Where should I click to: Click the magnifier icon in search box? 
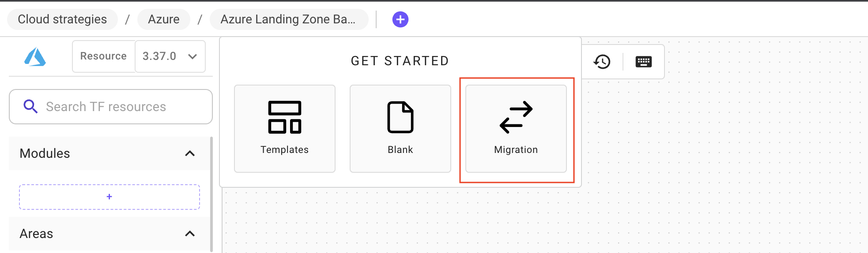coord(30,107)
